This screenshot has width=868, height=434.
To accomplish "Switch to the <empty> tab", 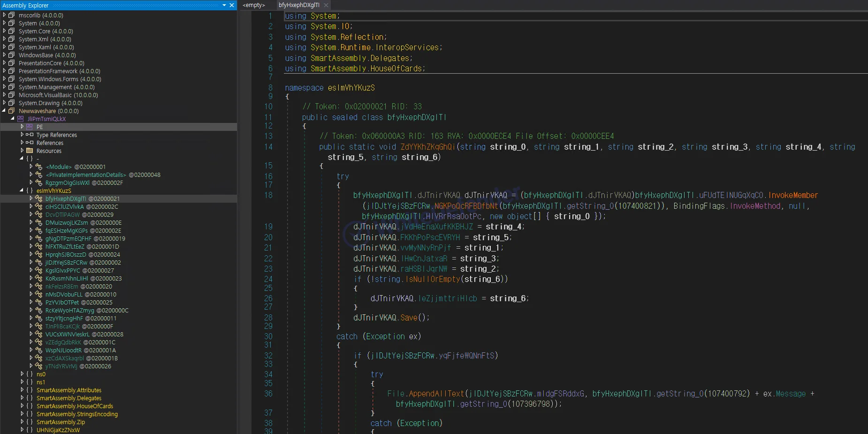I will point(254,5).
